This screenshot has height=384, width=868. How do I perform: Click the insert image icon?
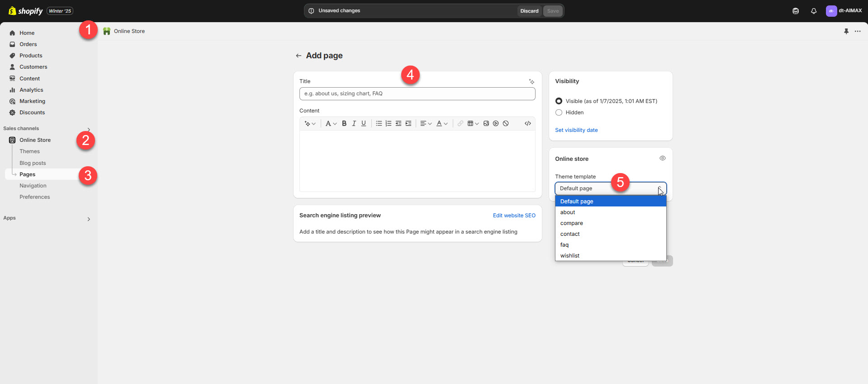click(x=486, y=123)
